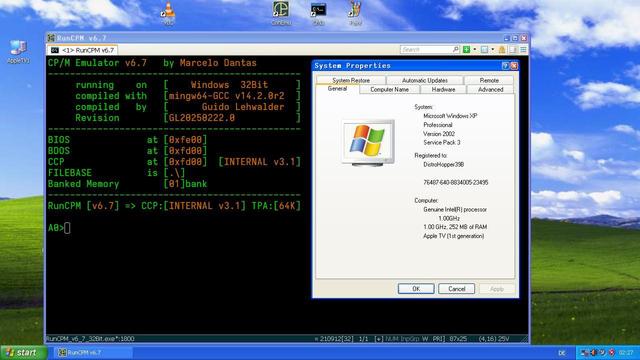Open the ConEmu system menu icon
This screenshot has width=640, height=360.
[x=523, y=50]
